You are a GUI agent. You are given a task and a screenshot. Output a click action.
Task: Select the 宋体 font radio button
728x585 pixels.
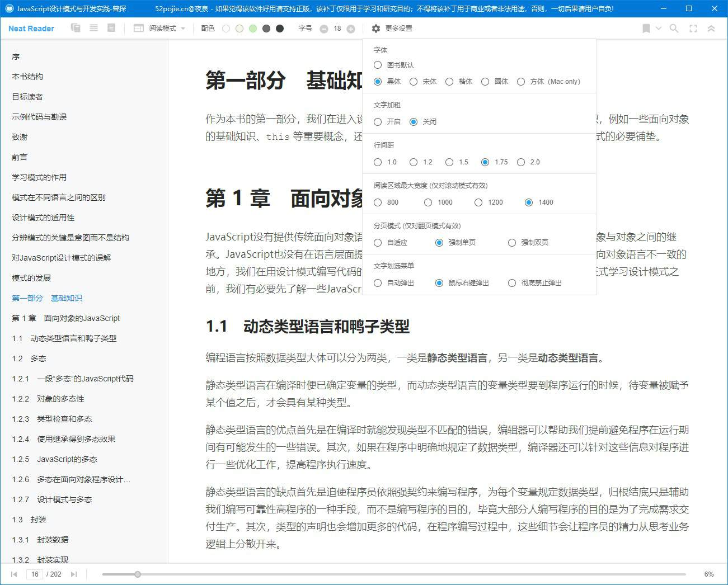coord(414,82)
